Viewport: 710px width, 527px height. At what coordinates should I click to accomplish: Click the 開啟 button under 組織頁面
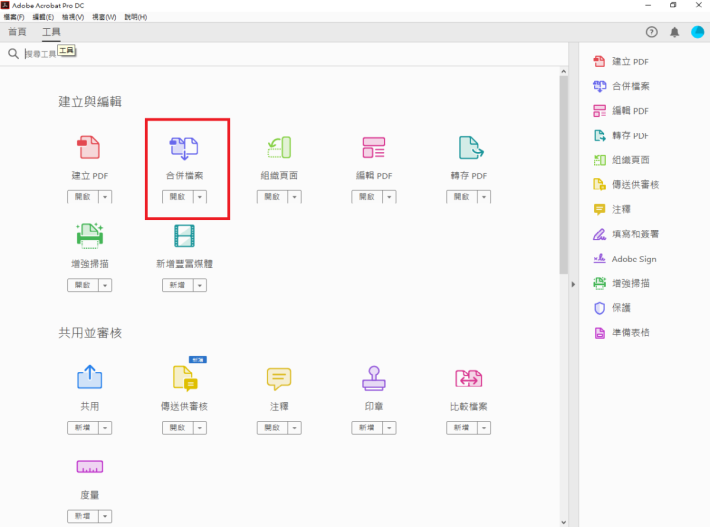[x=272, y=197]
